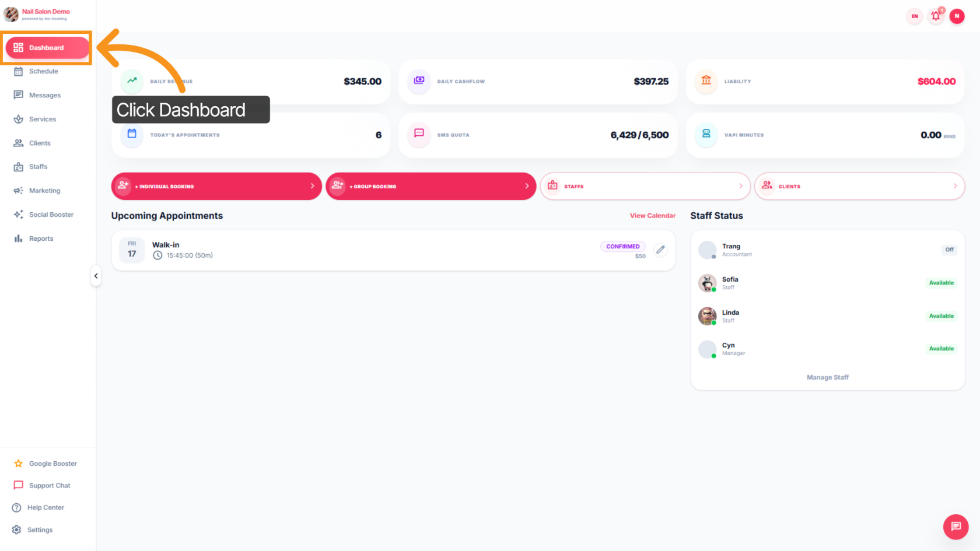Image resolution: width=980 pixels, height=551 pixels.
Task: Click the SMS Quota message icon
Action: 419,134
